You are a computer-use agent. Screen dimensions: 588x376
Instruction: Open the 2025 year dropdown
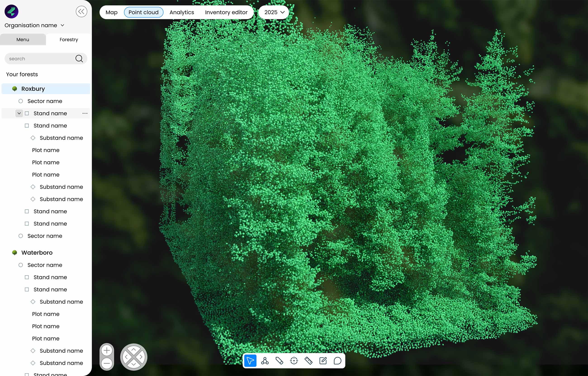coord(274,12)
